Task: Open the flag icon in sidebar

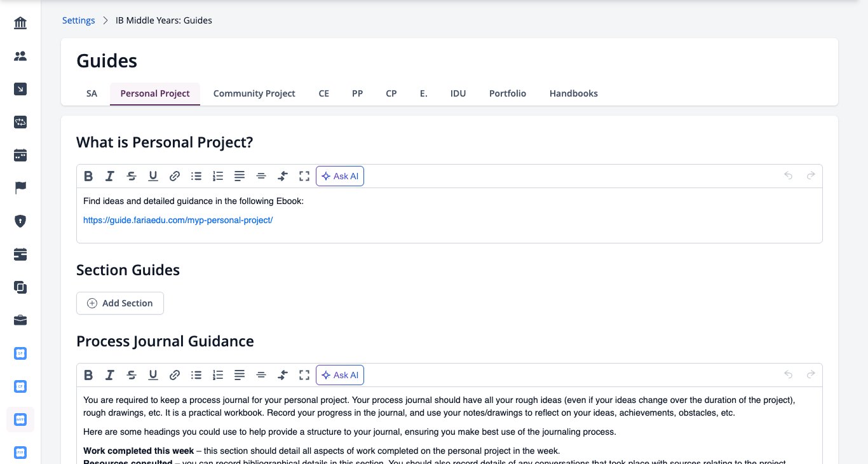Action: pos(20,188)
